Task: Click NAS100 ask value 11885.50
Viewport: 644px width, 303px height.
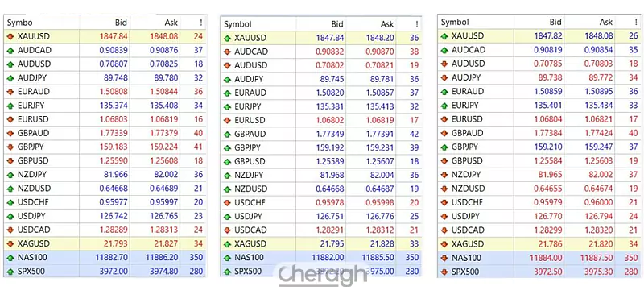Action: (378, 258)
